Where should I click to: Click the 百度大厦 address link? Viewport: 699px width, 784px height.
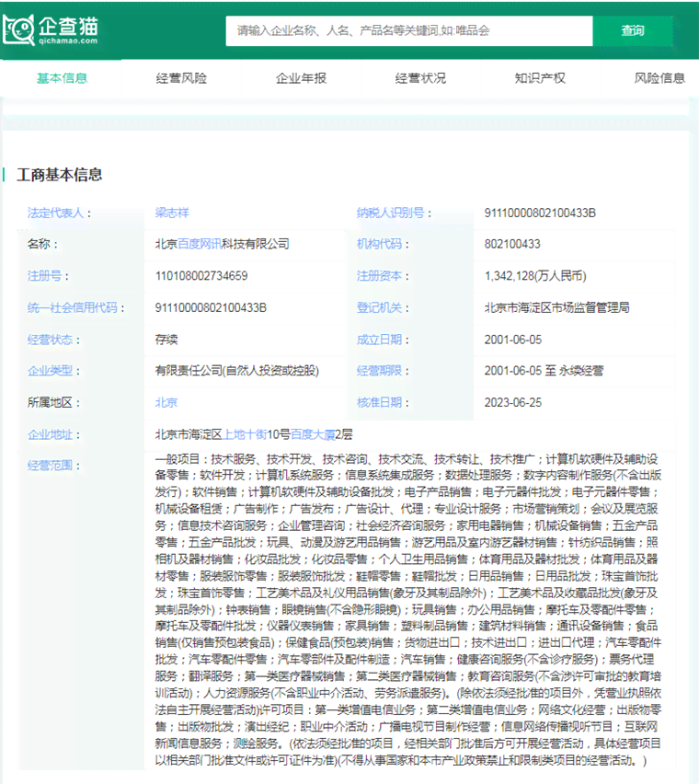[x=313, y=434]
